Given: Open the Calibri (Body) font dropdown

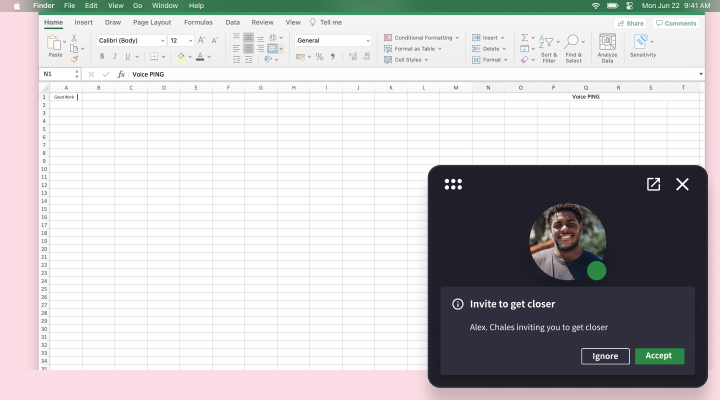Looking at the screenshot, I should click(x=131, y=41).
